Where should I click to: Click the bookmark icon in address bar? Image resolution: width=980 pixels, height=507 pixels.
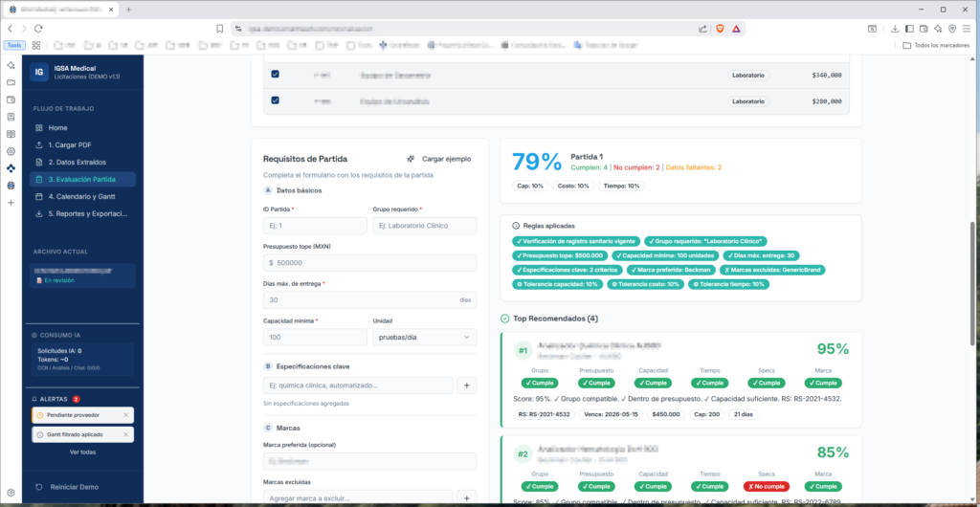click(219, 29)
